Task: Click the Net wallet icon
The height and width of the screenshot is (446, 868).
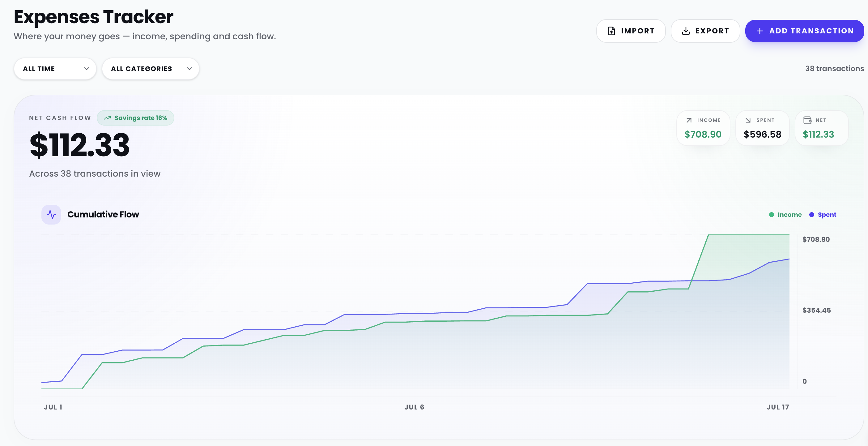Action: click(807, 120)
